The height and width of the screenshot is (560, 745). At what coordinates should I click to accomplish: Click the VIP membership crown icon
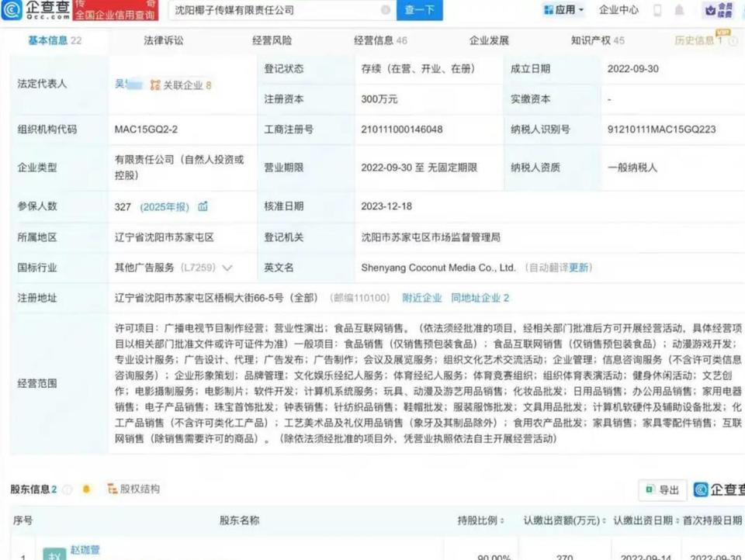point(711,10)
